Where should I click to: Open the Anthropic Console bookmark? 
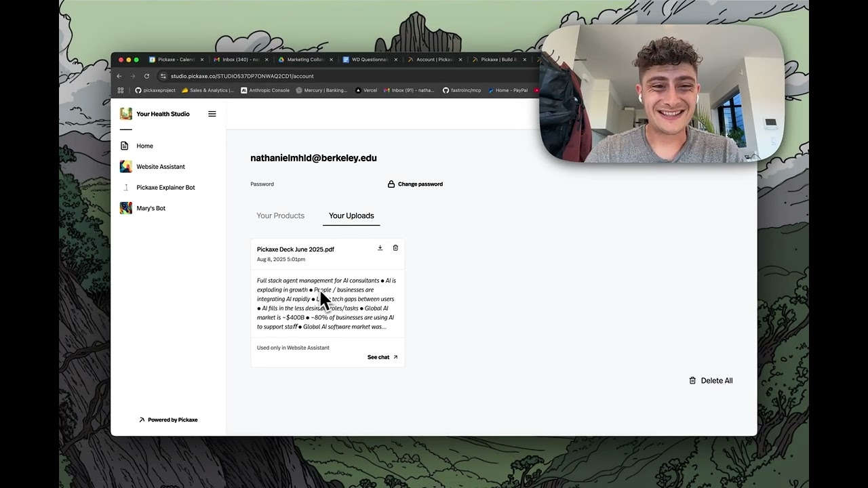click(265, 90)
